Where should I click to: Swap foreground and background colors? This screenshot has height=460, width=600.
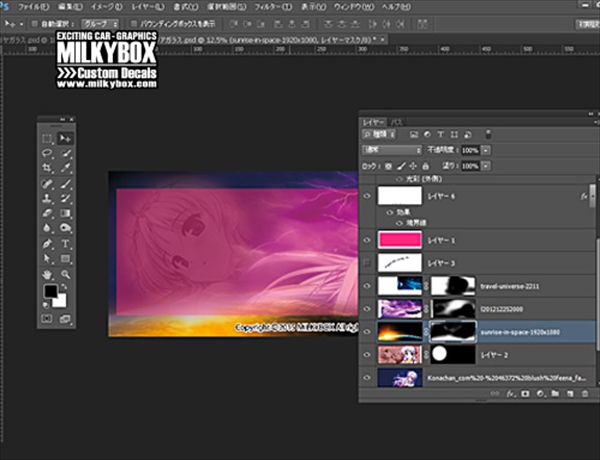pos(64,287)
